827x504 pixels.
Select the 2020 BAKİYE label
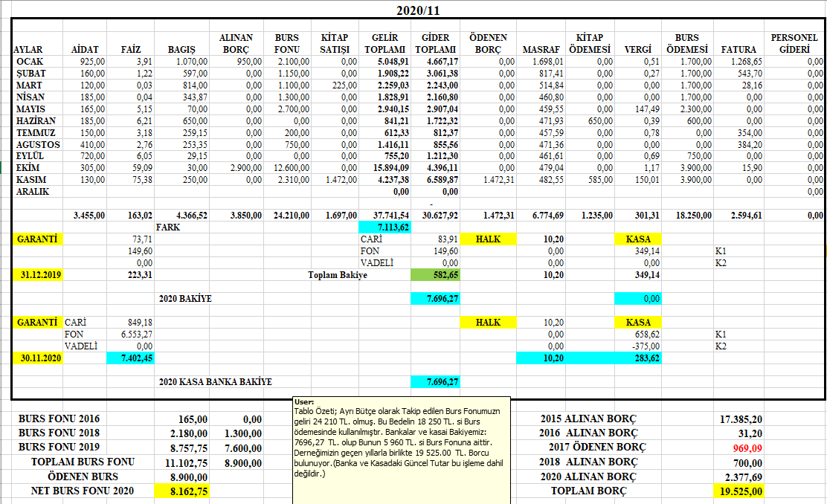click(x=185, y=298)
